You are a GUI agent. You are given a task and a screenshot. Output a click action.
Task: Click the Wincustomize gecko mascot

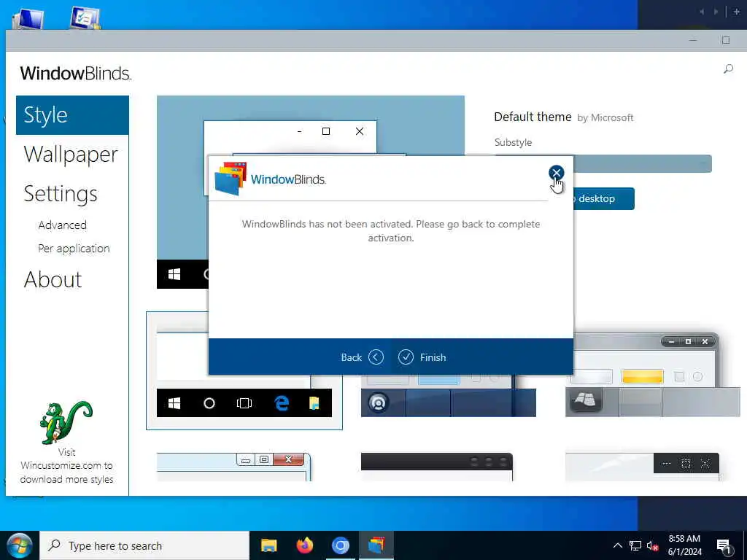coord(66,422)
